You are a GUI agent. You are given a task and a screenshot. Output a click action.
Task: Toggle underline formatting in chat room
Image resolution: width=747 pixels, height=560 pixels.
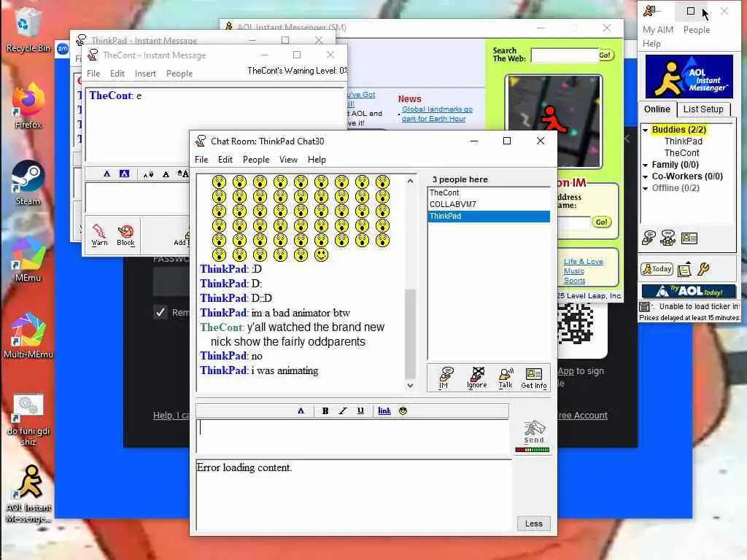(360, 411)
